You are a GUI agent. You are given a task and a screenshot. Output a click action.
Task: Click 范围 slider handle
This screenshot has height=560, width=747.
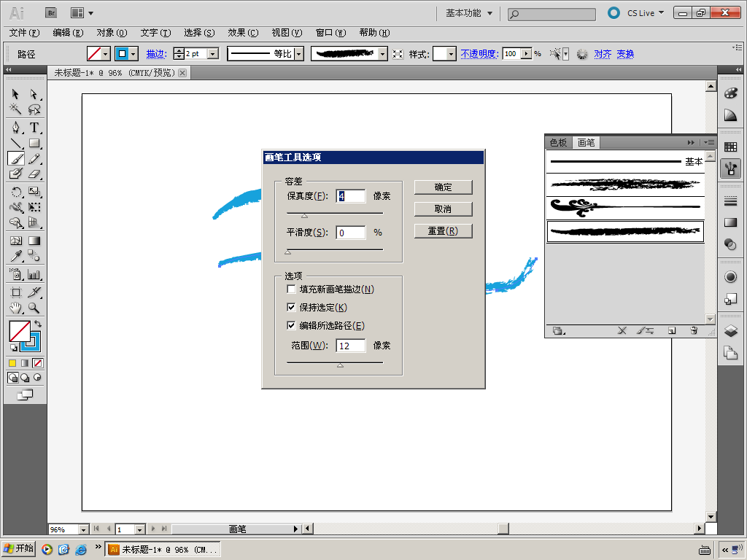coord(340,365)
